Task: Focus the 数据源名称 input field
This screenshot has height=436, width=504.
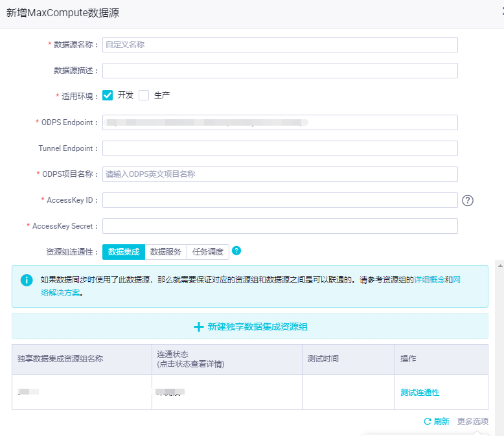Action: click(280, 45)
